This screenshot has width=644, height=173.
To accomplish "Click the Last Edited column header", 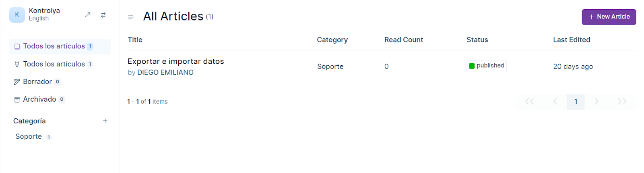I will 571,40.
